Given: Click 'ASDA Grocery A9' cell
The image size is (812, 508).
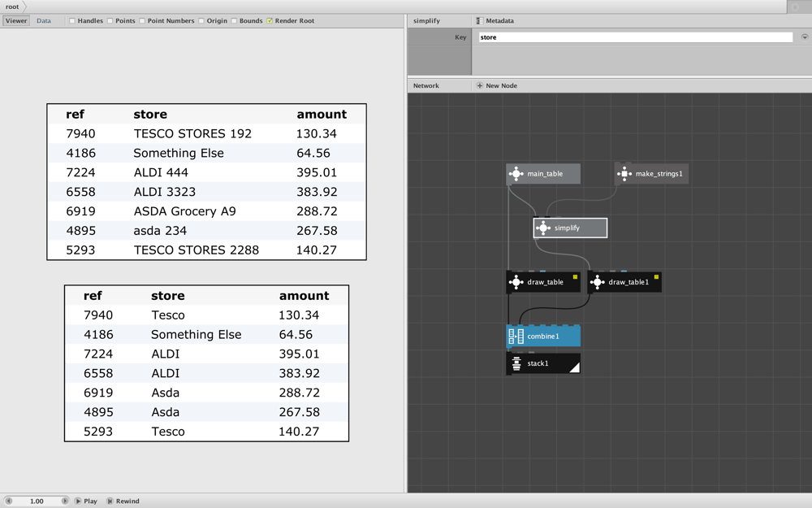Looking at the screenshot, I should [185, 211].
